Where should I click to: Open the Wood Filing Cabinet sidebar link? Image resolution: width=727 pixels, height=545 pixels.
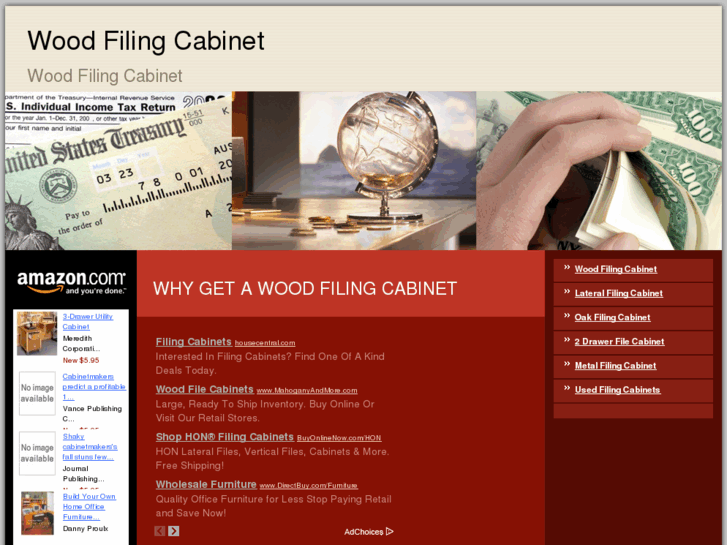click(x=616, y=269)
